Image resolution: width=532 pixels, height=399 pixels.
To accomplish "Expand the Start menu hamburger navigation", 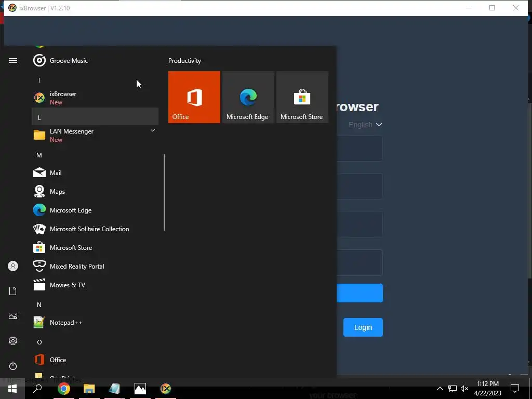I will point(13,61).
